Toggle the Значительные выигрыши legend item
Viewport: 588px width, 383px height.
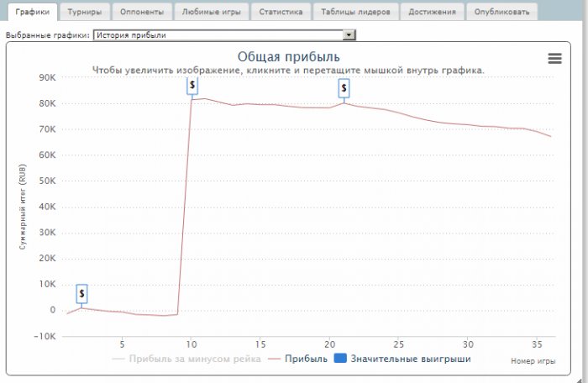(402, 359)
